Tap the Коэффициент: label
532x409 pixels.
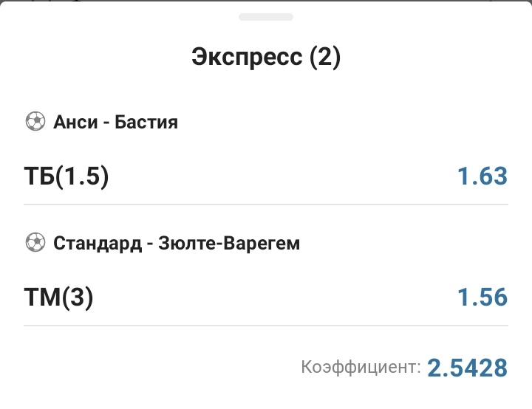coord(361,366)
